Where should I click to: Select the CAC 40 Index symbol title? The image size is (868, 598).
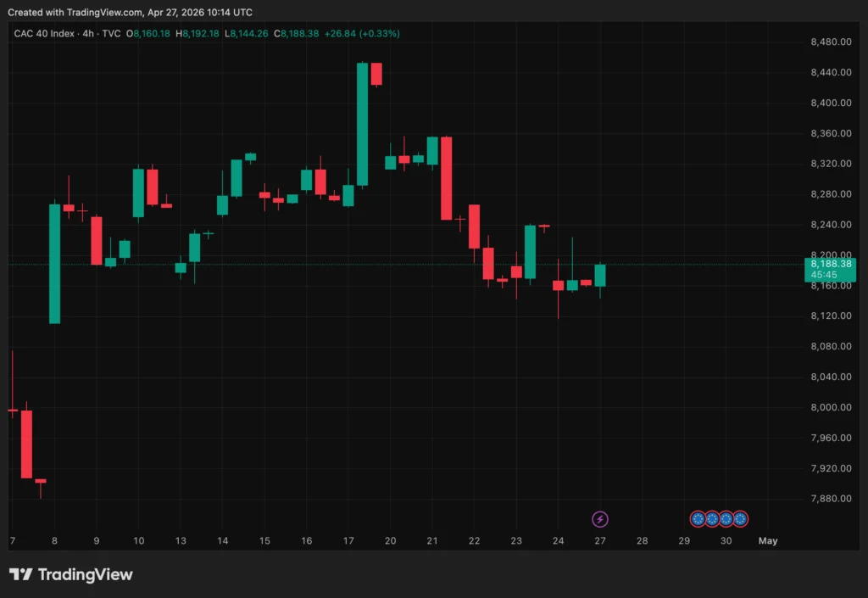click(42, 33)
